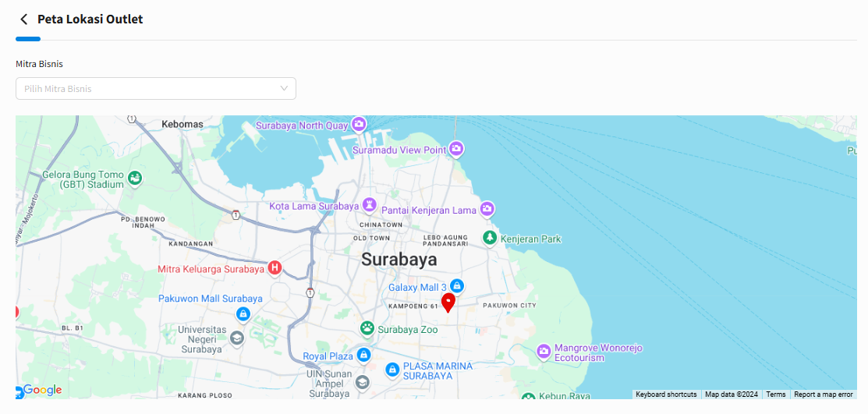Open the Universitas Negeri Surabaya school marker
The height and width of the screenshot is (414, 868).
236,338
